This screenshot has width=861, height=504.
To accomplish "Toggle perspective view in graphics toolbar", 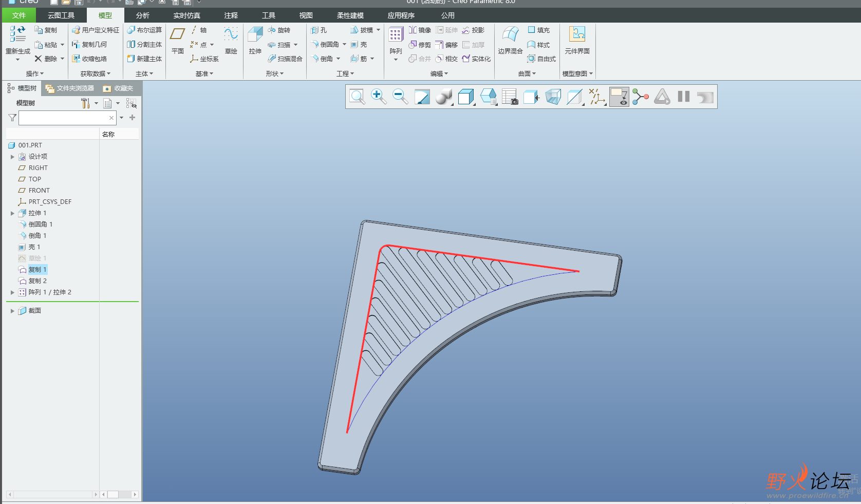I will point(553,97).
